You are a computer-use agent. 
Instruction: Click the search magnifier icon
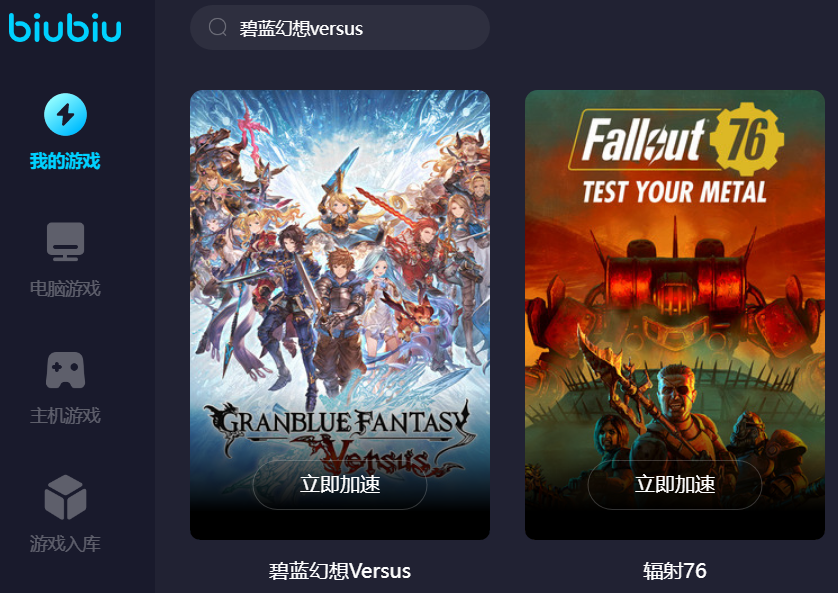tap(218, 27)
